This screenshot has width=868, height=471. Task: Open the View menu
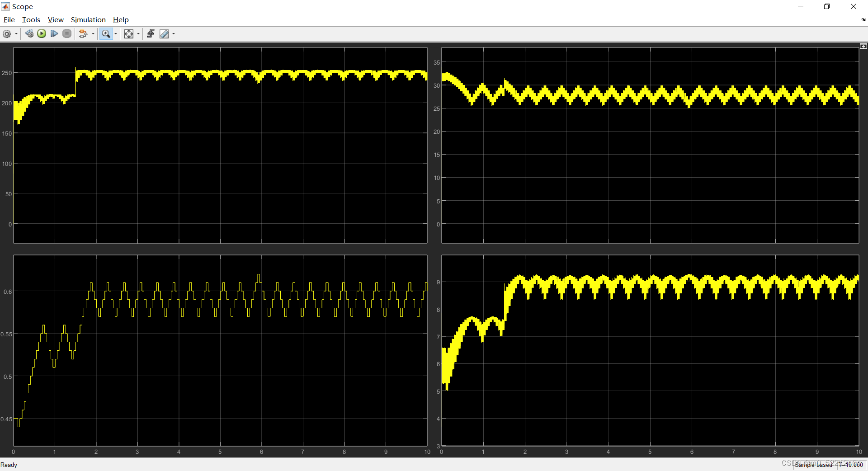click(55, 19)
